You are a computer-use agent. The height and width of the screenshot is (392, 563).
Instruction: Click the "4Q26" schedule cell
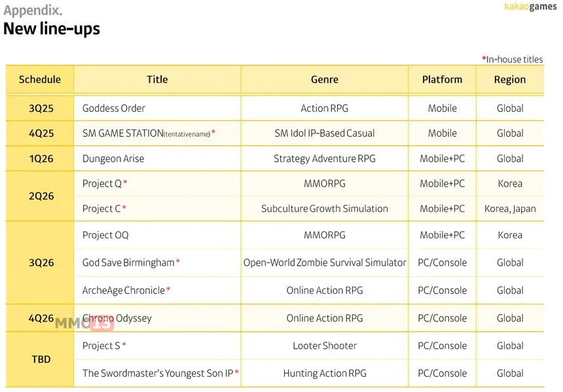(41, 318)
